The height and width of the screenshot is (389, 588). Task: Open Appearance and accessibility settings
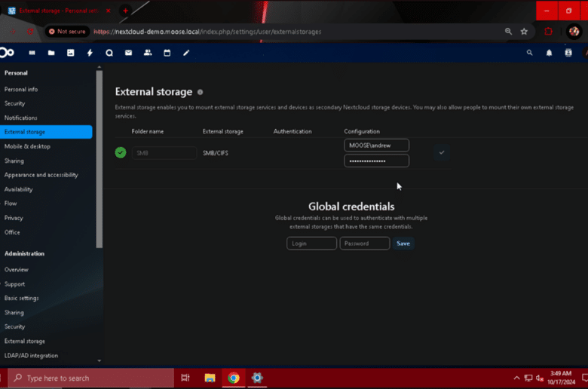(41, 175)
